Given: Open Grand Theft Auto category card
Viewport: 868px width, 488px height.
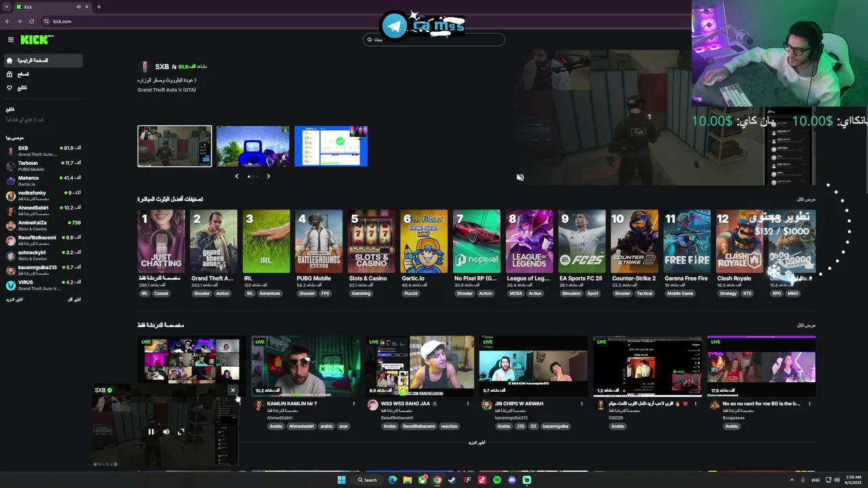Looking at the screenshot, I should 214,241.
